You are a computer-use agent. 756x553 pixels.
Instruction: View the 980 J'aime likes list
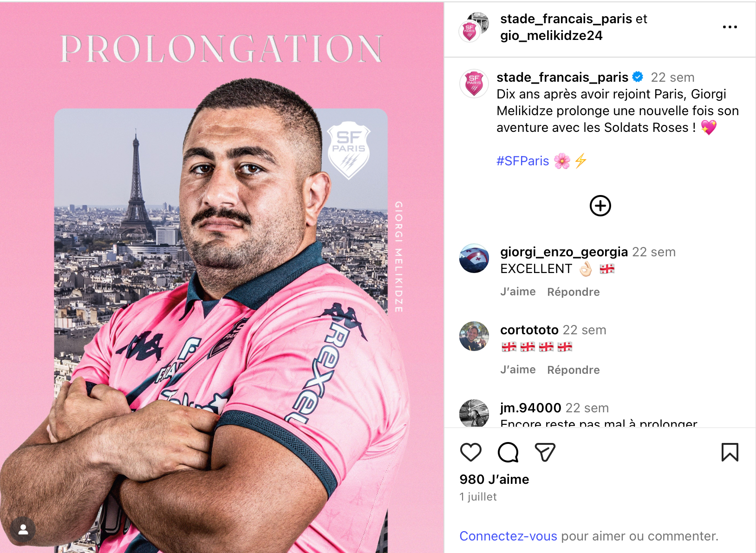[x=494, y=479]
